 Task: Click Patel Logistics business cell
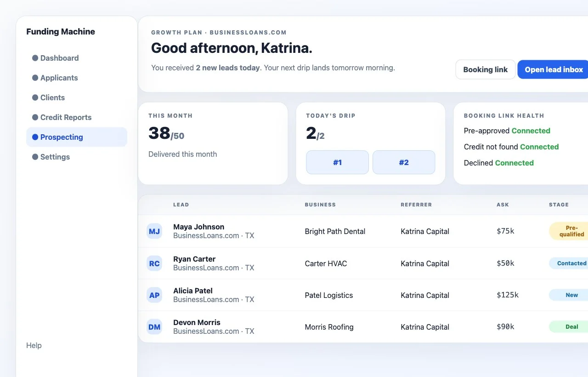[329, 295]
